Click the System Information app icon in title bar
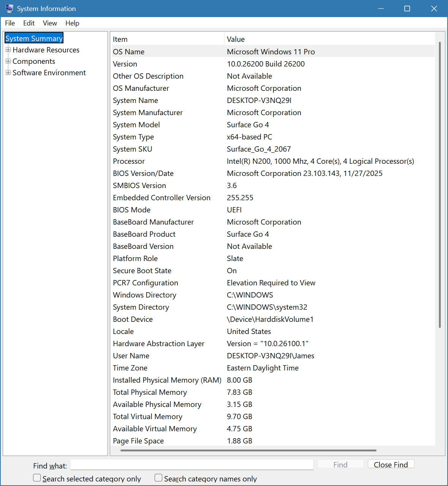The image size is (448, 486). pos(9,8)
